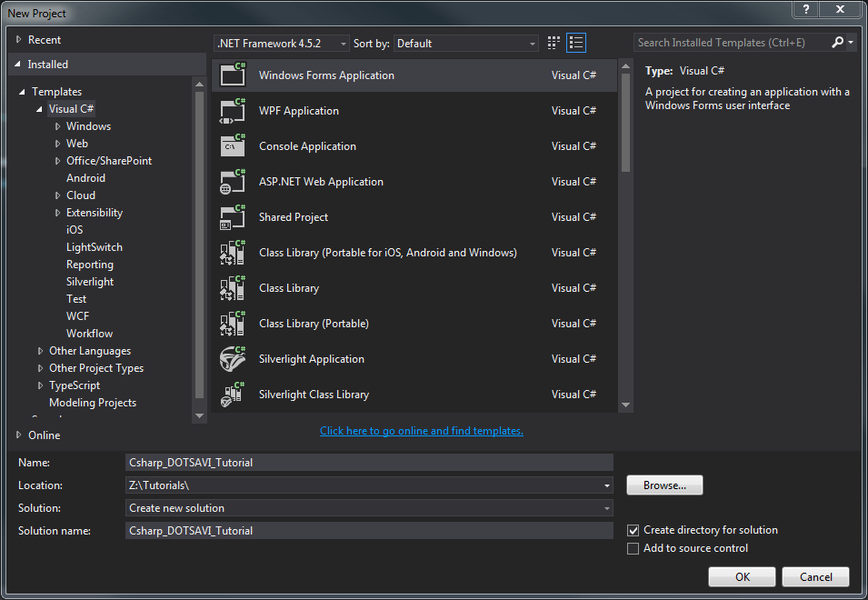Click template list scroll down arrow

pos(625,405)
